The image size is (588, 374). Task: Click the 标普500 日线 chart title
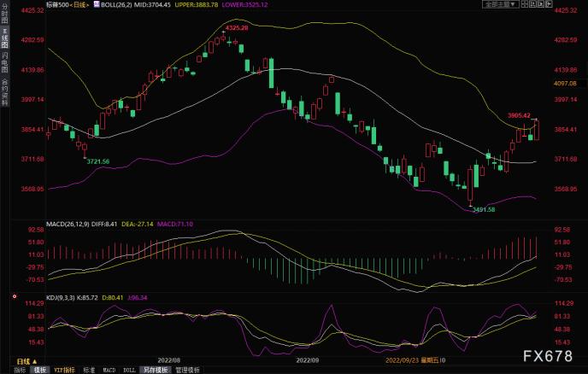tap(68, 4)
